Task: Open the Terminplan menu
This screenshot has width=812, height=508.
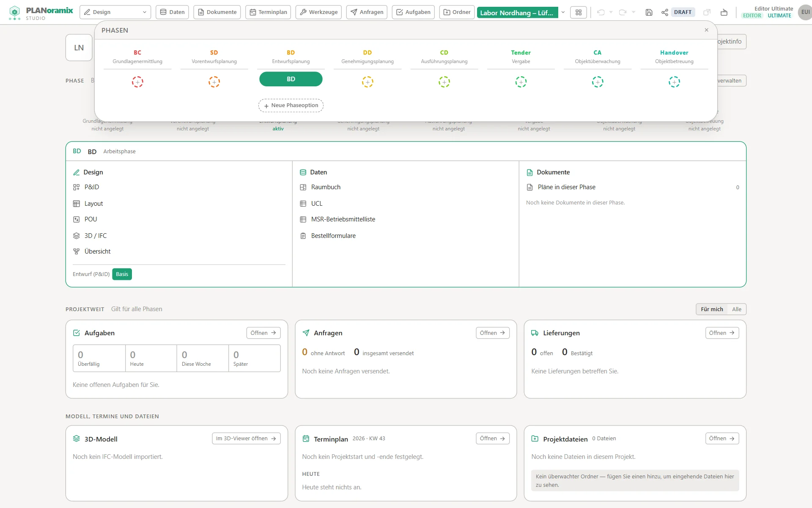Action: 268,12
